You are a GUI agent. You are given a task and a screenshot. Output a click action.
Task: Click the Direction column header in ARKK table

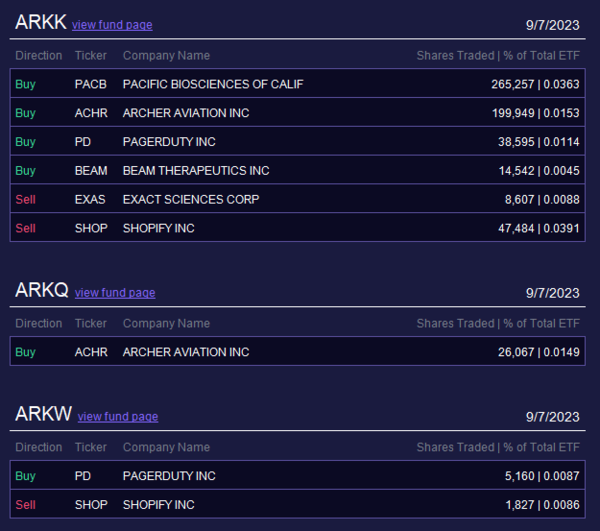click(39, 55)
